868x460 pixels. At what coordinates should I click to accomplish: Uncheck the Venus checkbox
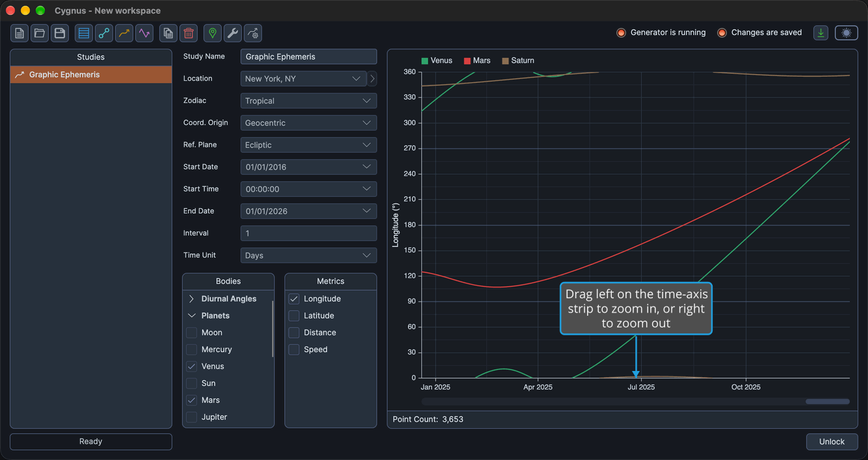tap(192, 366)
